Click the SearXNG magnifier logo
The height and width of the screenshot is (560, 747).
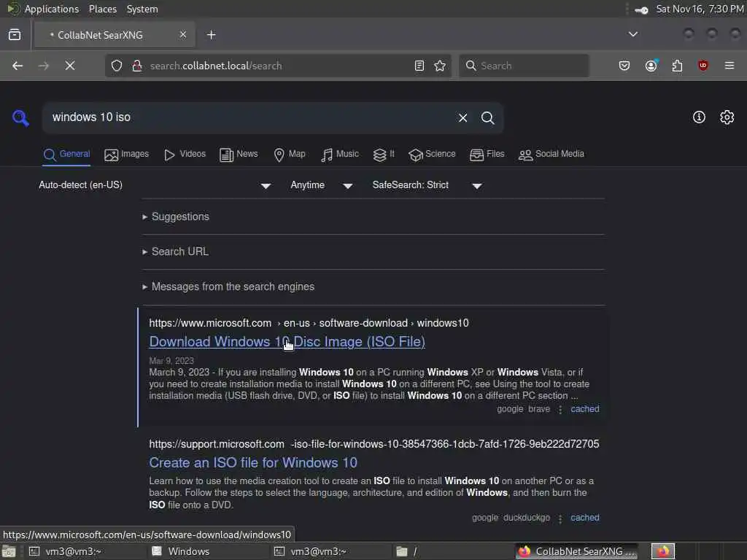tap(20, 117)
